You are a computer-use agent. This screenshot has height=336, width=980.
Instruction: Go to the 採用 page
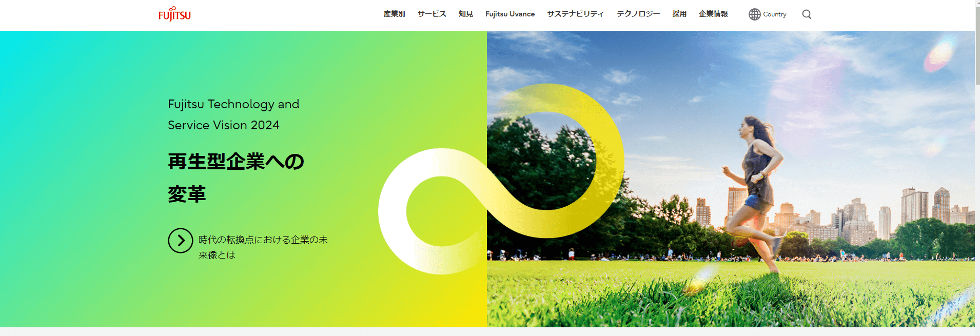[679, 14]
